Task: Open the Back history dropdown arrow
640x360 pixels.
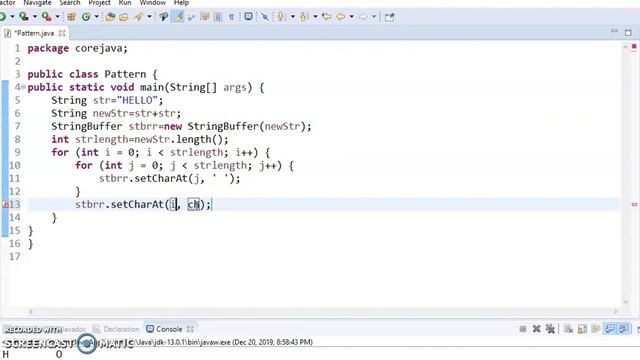Action: click(x=351, y=17)
